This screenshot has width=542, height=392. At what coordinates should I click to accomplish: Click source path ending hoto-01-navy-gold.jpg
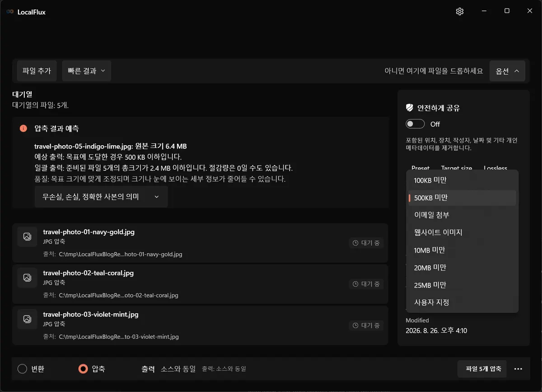tap(121, 254)
